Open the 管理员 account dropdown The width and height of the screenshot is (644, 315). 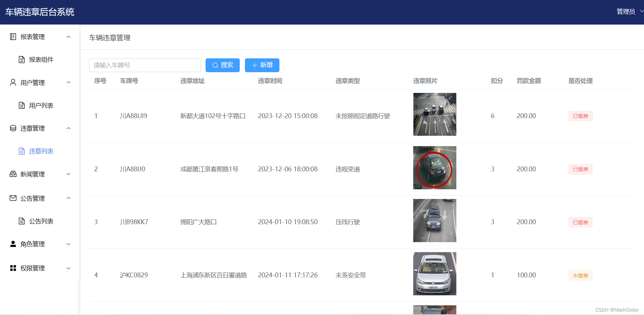tap(630, 12)
